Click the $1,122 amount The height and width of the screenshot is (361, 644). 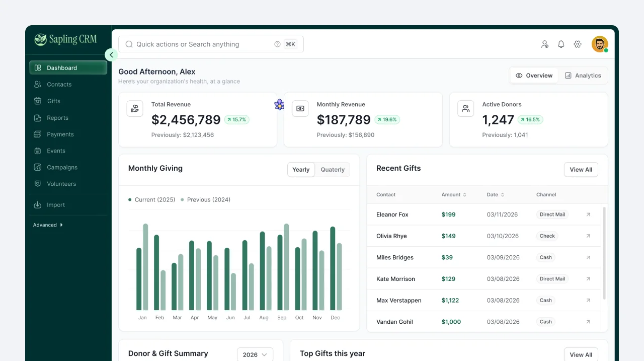tap(450, 301)
